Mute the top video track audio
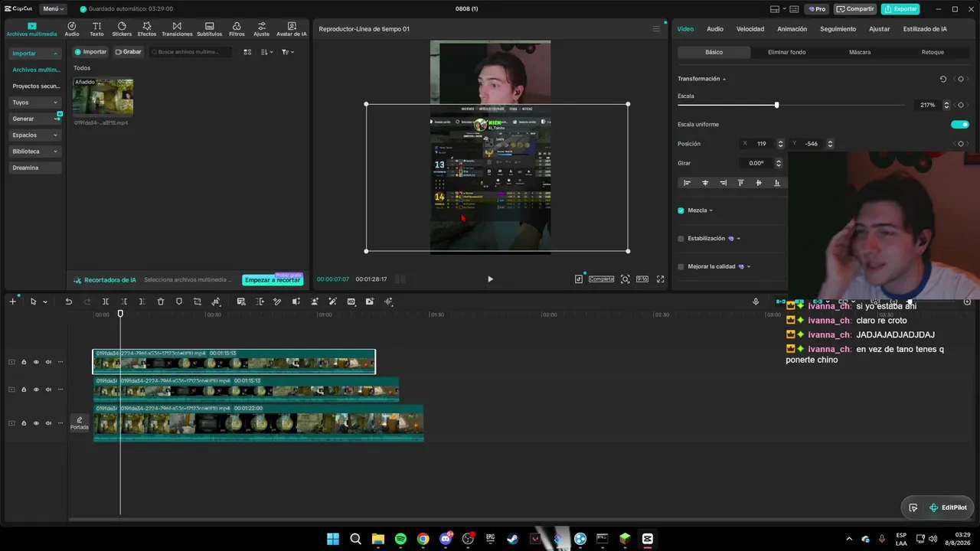 click(x=48, y=362)
